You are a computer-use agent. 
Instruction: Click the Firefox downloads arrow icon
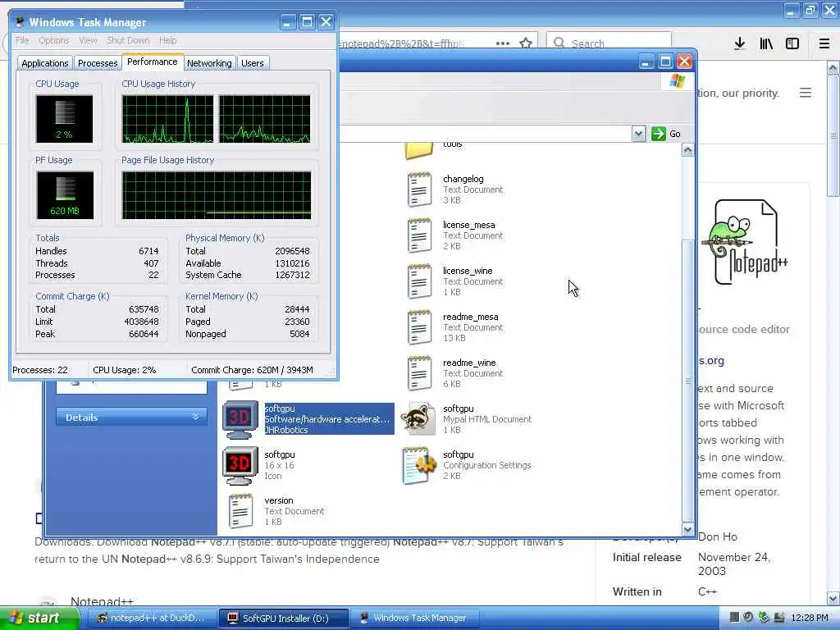(739, 44)
